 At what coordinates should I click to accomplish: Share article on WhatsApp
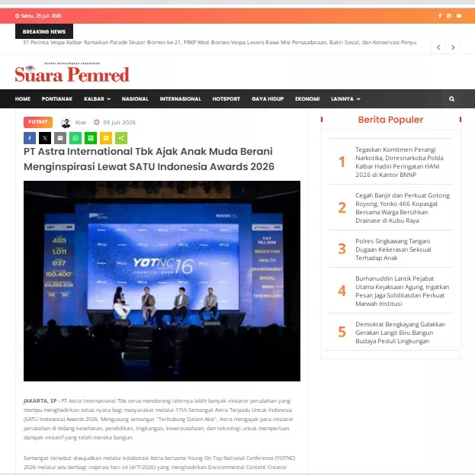coord(75,138)
